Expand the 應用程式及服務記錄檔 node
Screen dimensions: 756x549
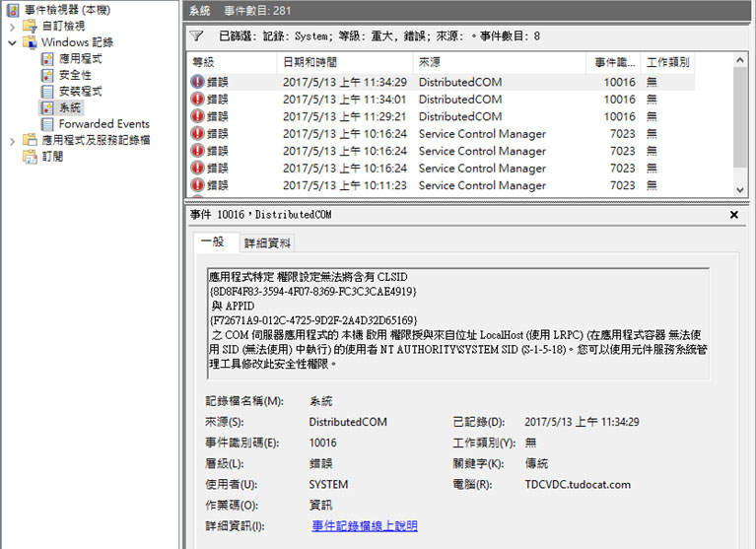tap(13, 141)
